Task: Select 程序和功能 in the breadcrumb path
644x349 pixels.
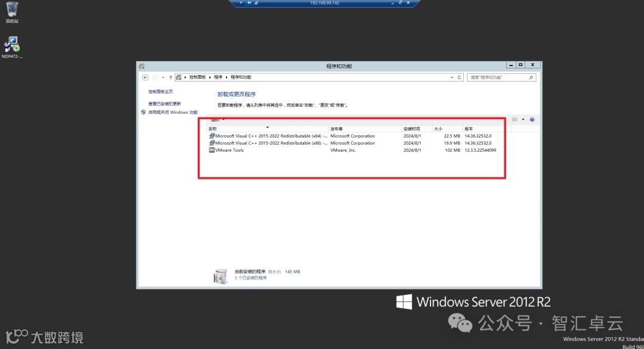Action: point(241,77)
